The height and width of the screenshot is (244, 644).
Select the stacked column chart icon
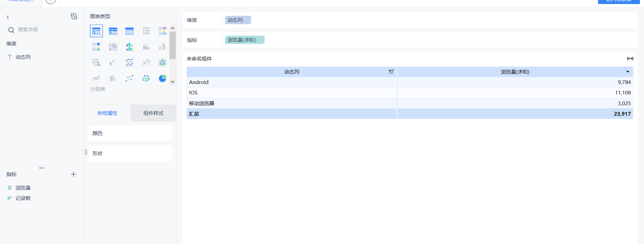[146, 47]
